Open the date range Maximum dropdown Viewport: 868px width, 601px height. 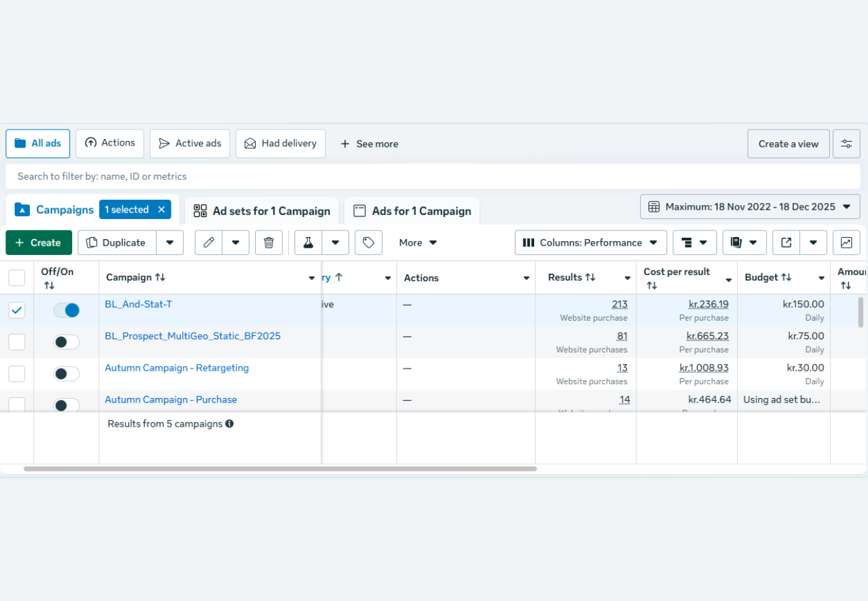pyautogui.click(x=750, y=207)
